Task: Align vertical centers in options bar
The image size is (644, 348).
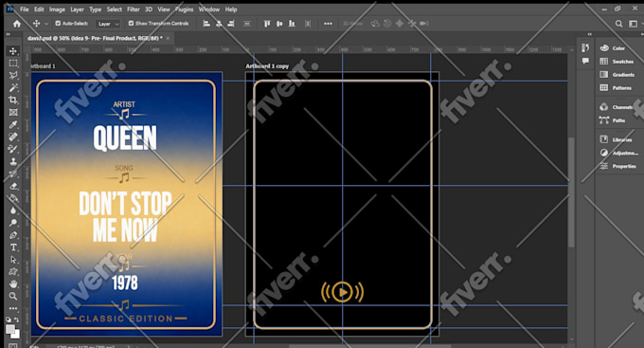Action: [x=279, y=24]
